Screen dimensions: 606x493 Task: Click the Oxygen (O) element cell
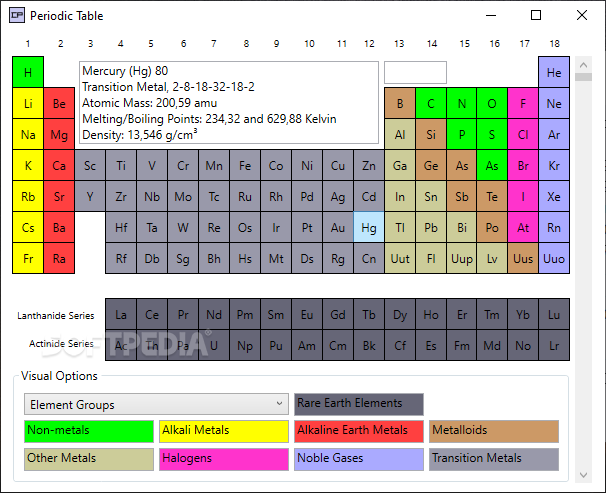[x=492, y=103]
